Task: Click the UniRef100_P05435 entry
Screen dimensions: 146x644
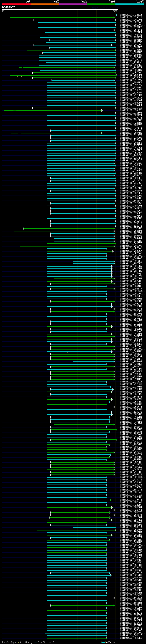Action: (x=131, y=35)
